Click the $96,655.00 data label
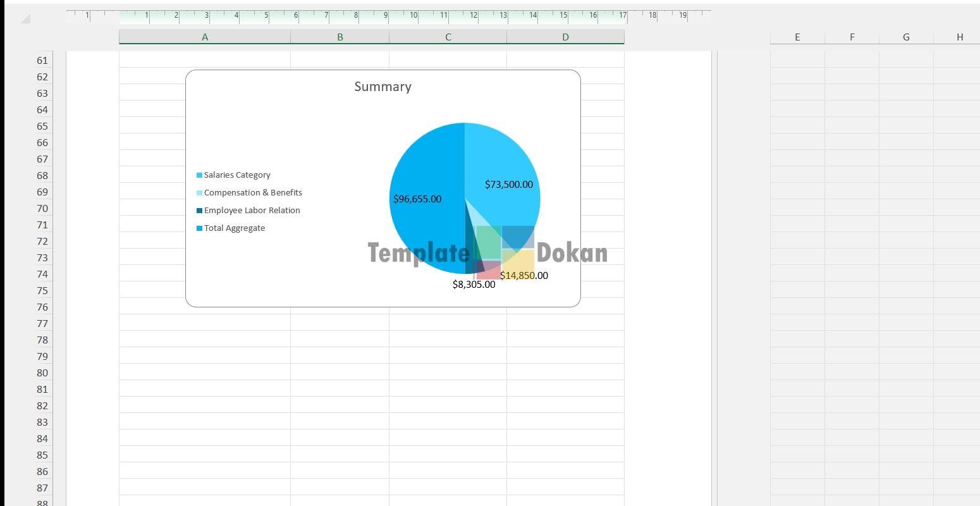Image resolution: width=980 pixels, height=506 pixels. pos(417,199)
